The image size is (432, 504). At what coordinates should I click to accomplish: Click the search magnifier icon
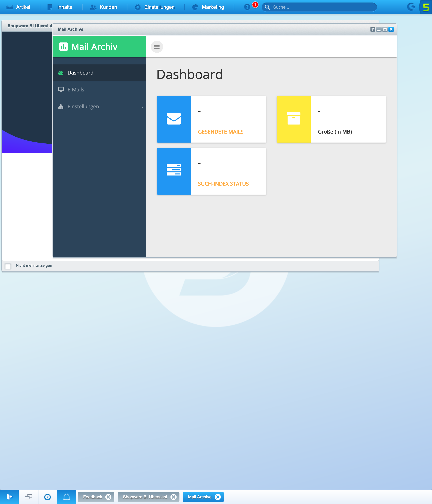click(267, 7)
